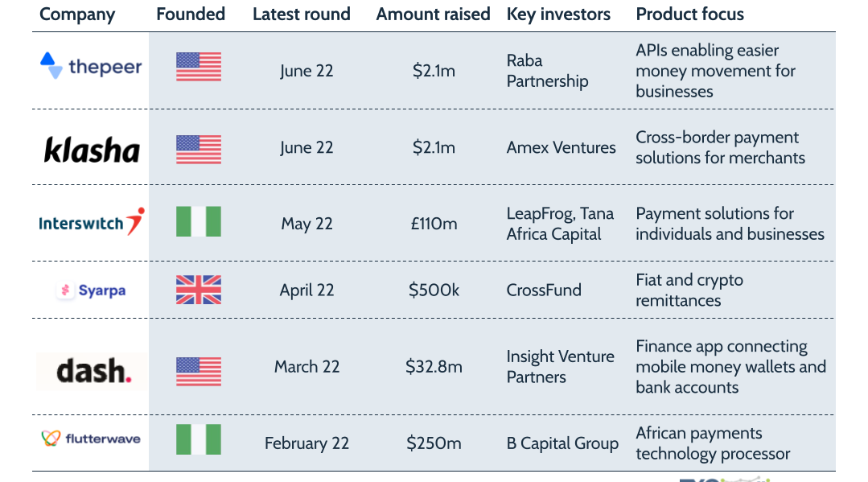Click the flutterwave logo
Viewport: 868px width, 482px height.
point(91,439)
